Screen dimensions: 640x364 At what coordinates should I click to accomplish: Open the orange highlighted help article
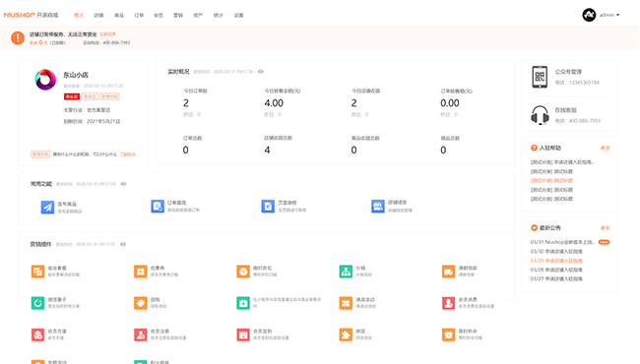pos(551,181)
